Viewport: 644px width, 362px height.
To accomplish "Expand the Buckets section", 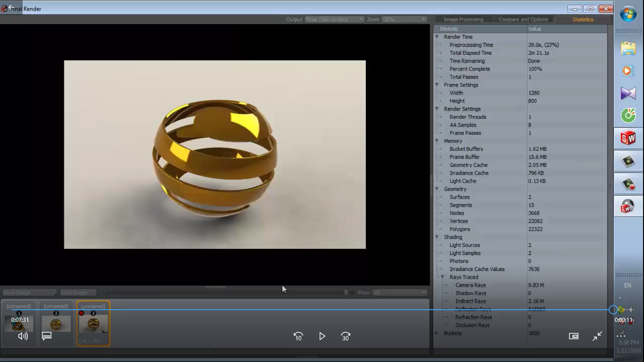I will pos(437,333).
